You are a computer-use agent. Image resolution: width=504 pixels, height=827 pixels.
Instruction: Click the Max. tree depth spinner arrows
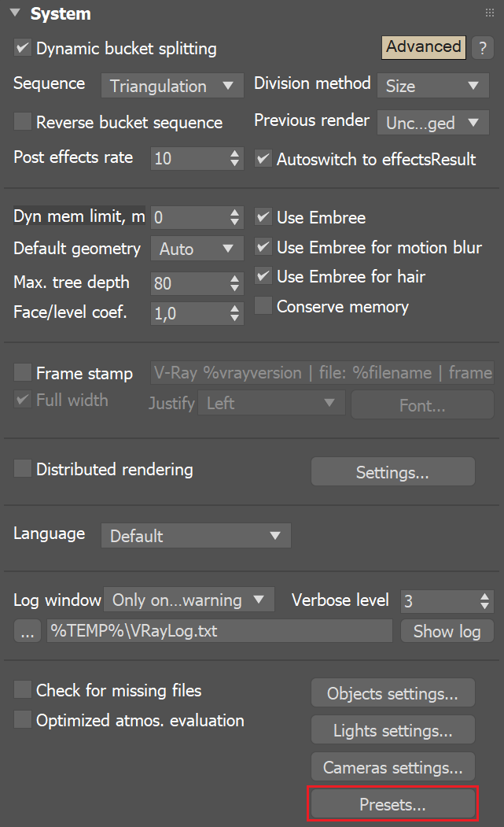[234, 283]
